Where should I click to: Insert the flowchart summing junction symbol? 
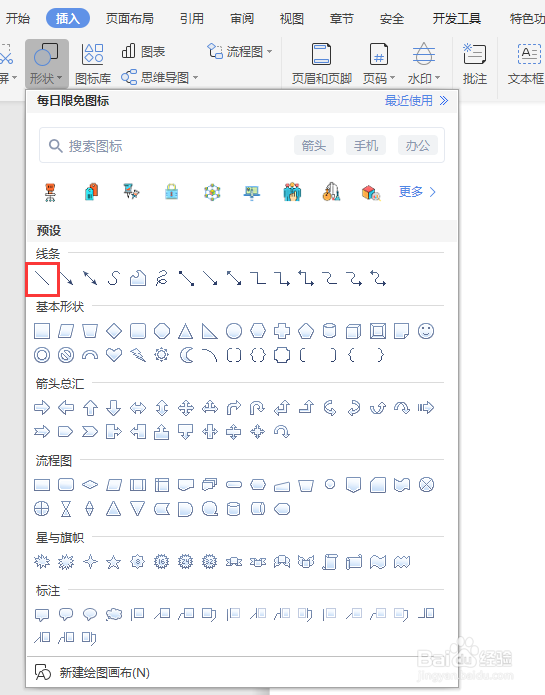click(426, 485)
